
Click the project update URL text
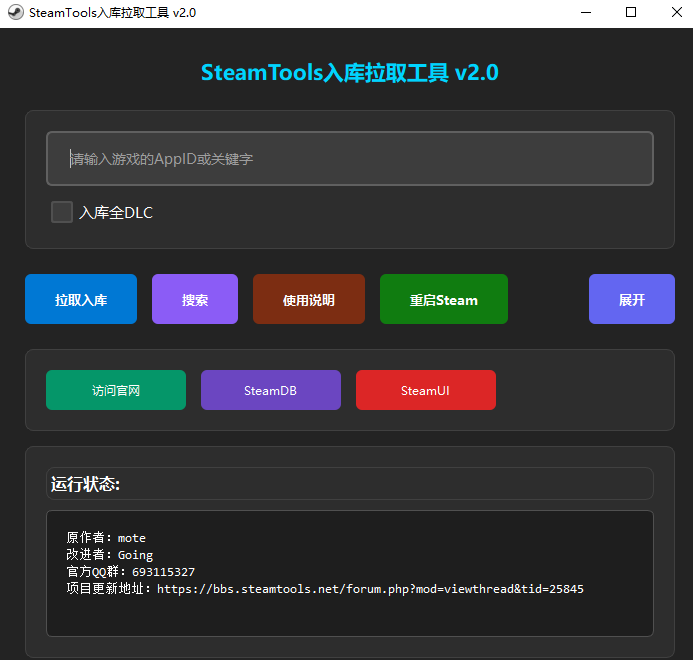click(x=370, y=589)
